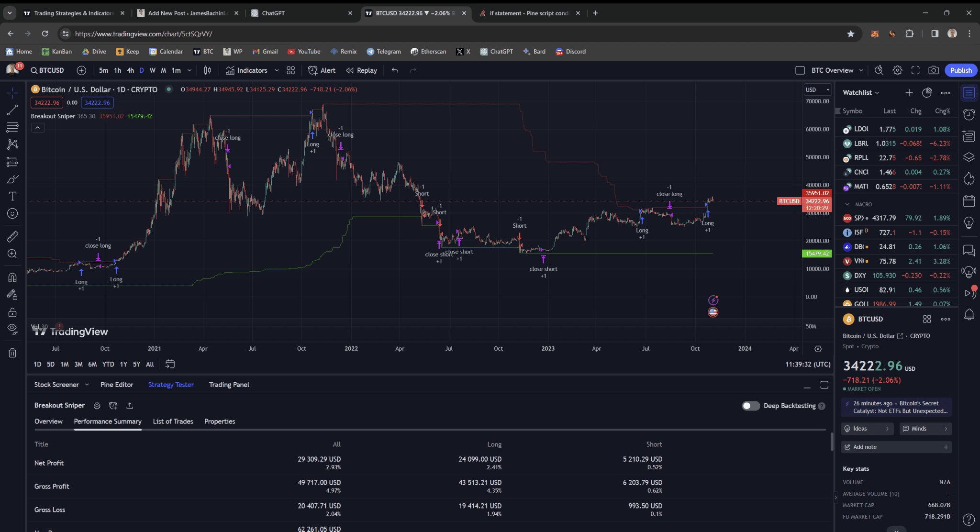Open the chart interval dropdown
The image size is (980, 532).
(189, 70)
